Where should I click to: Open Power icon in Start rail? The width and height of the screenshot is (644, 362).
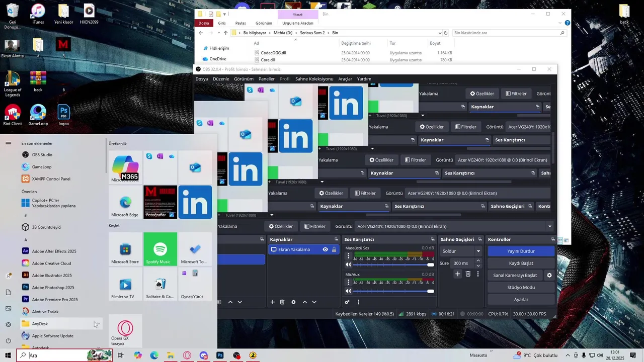pos(8,340)
